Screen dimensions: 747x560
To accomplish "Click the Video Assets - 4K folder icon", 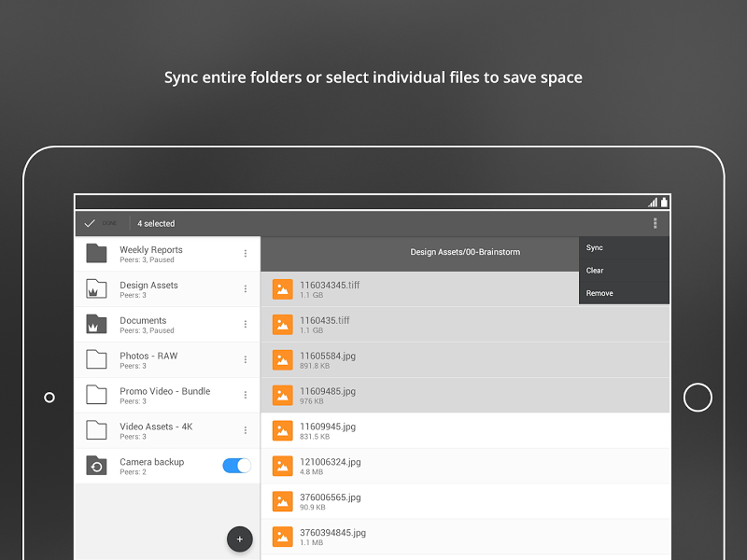I will (x=96, y=430).
